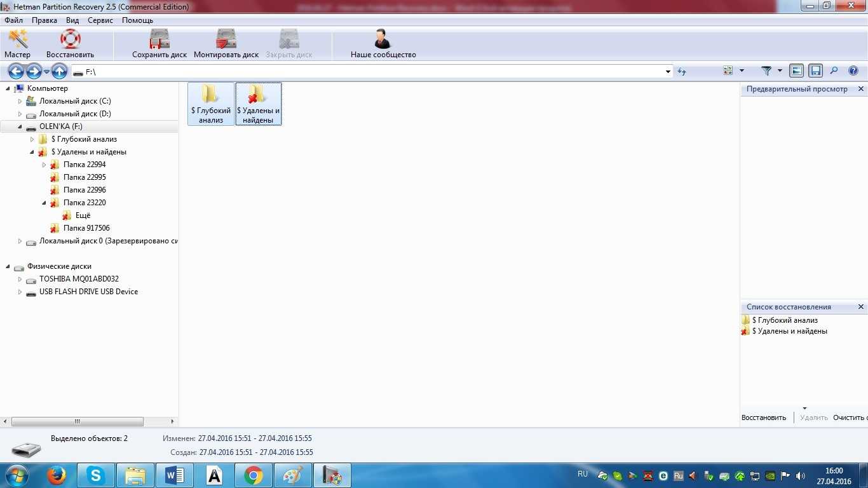Click the refresh arrows next to address bar
Screen dimensions: 868x488
pos(682,72)
